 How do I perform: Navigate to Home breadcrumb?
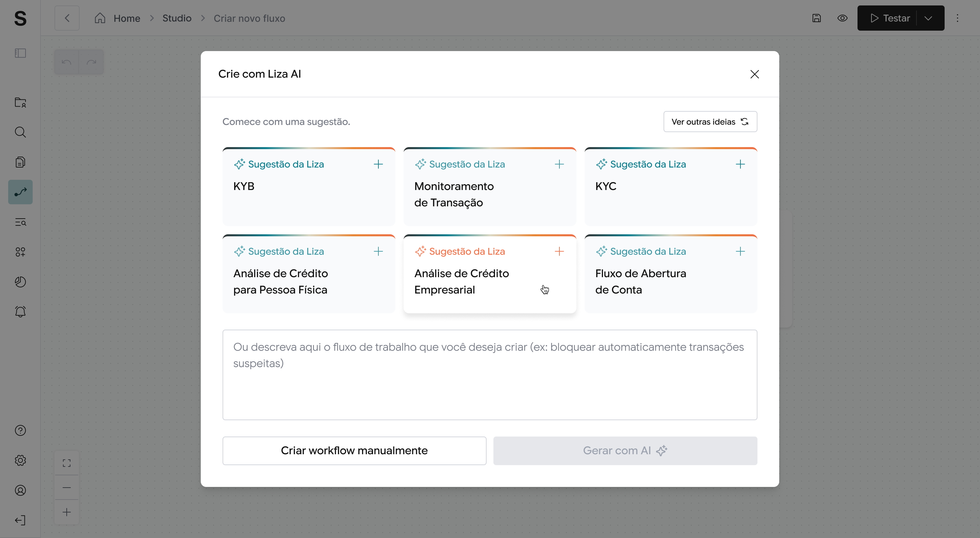point(126,18)
